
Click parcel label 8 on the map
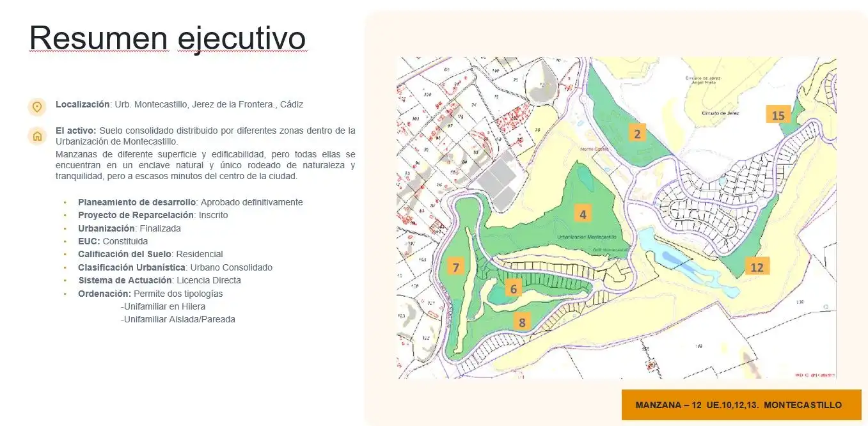click(x=522, y=322)
